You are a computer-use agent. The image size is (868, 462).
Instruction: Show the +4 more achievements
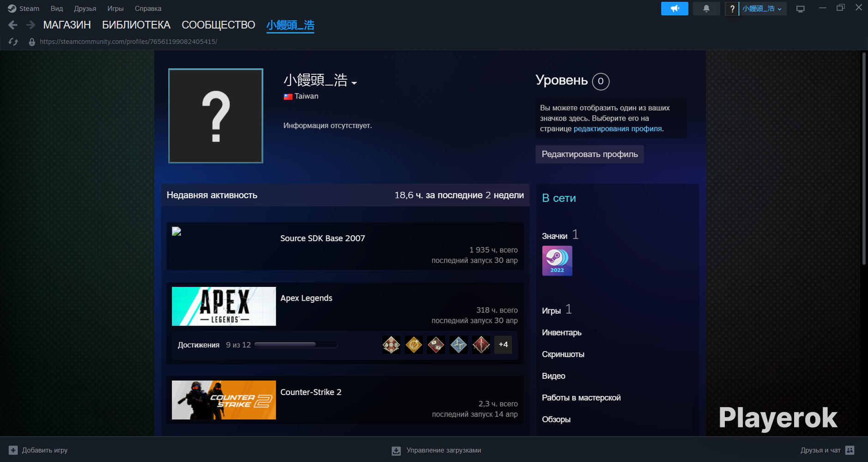pyautogui.click(x=503, y=345)
